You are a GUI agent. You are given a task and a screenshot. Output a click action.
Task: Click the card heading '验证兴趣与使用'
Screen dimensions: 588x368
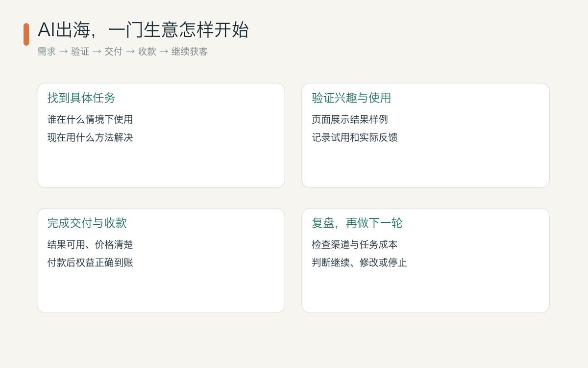pyautogui.click(x=351, y=98)
